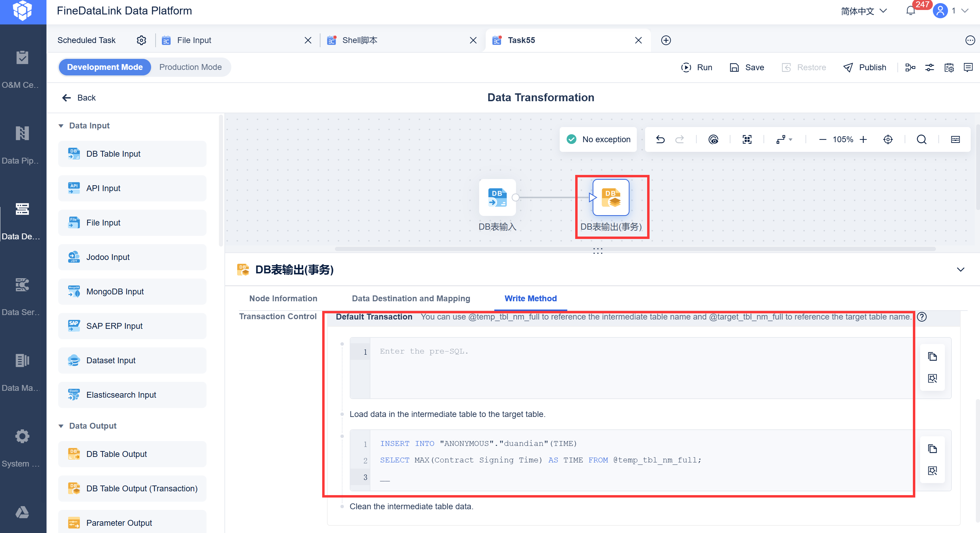This screenshot has height=533, width=980.
Task: Open the connection line style dropdown
Action: [x=784, y=140]
